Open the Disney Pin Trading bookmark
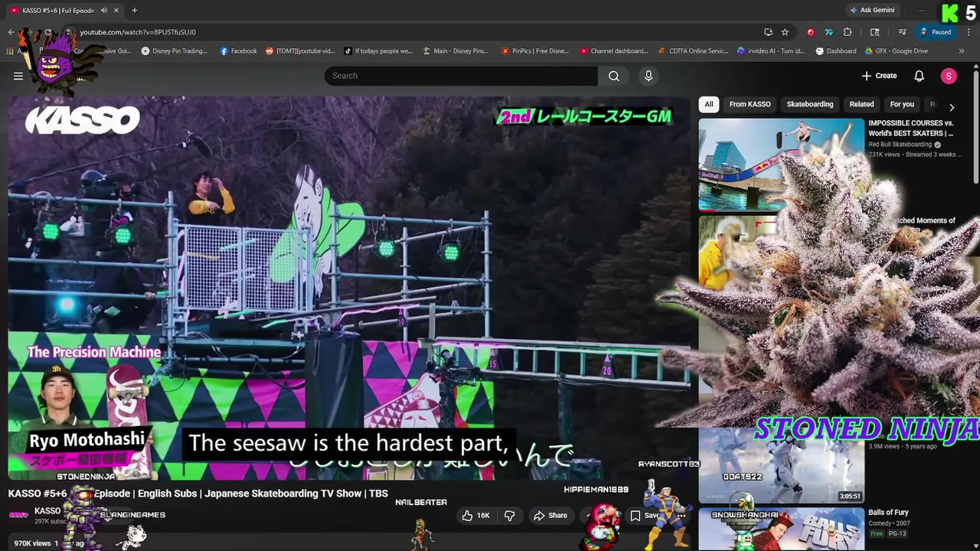This screenshot has width=980, height=551. click(174, 51)
